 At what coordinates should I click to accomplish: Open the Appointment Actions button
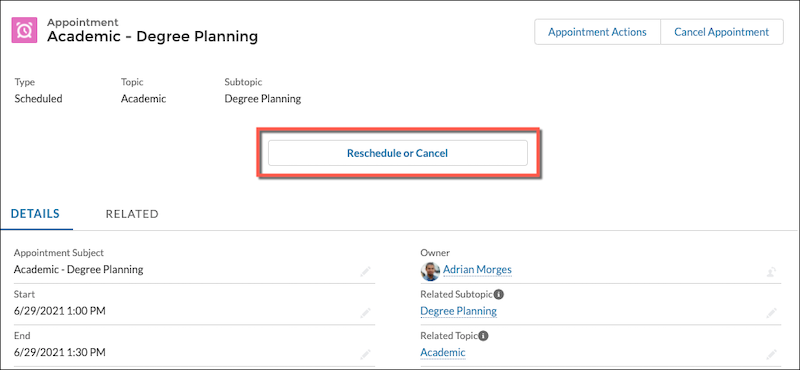click(597, 32)
